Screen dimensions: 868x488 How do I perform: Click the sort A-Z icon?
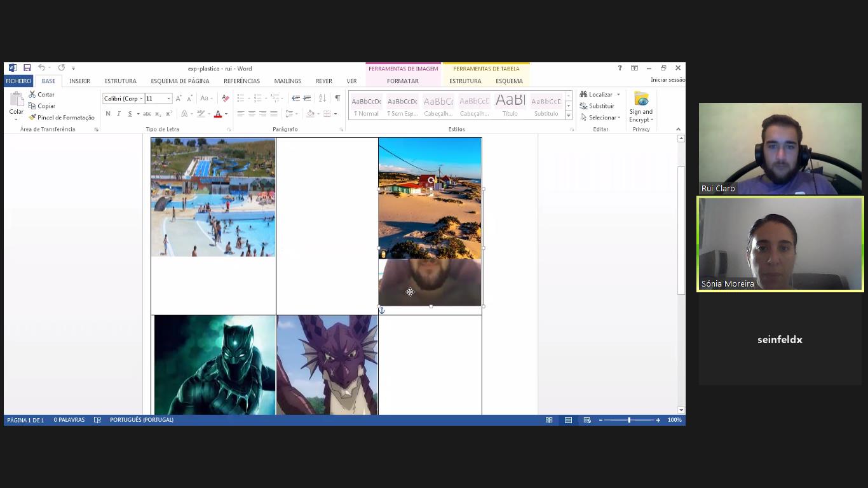[x=322, y=98]
